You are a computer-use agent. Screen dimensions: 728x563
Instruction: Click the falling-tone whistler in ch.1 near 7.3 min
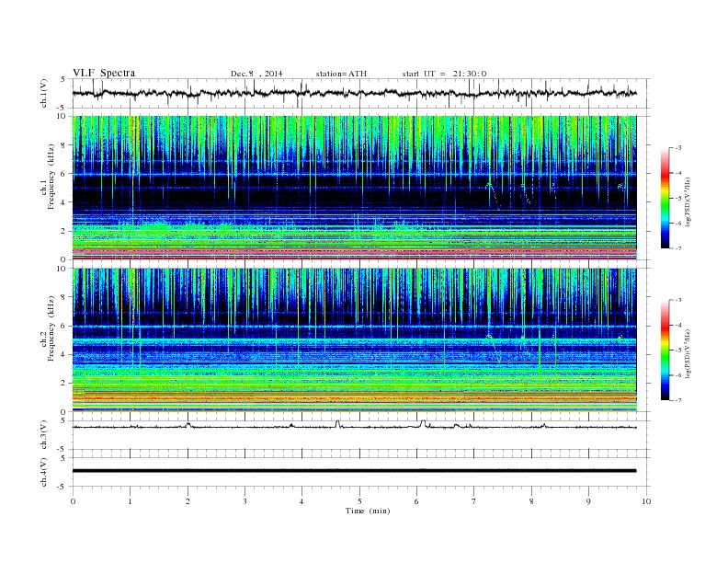coord(493,196)
